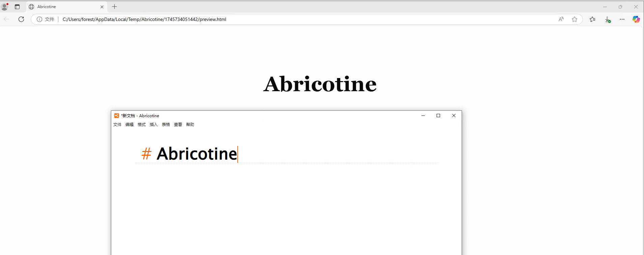Open the browser profile icon

tap(5, 7)
